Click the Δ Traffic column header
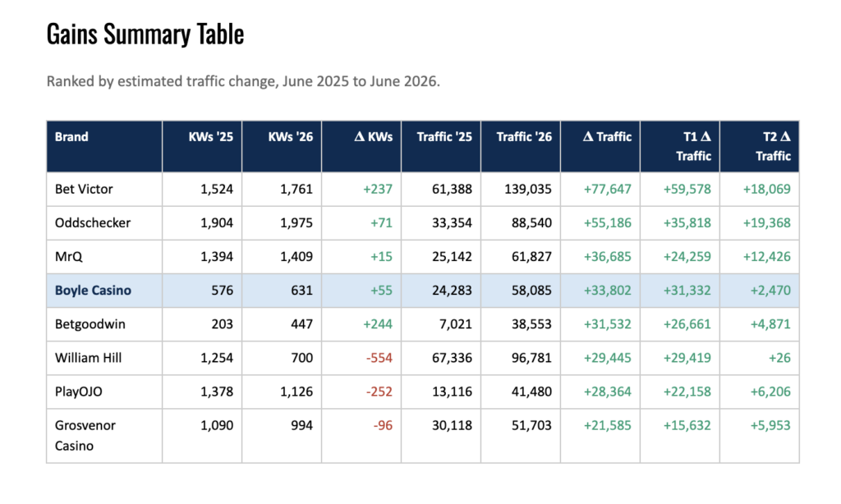This screenshot has height=504, width=841. [x=607, y=137]
